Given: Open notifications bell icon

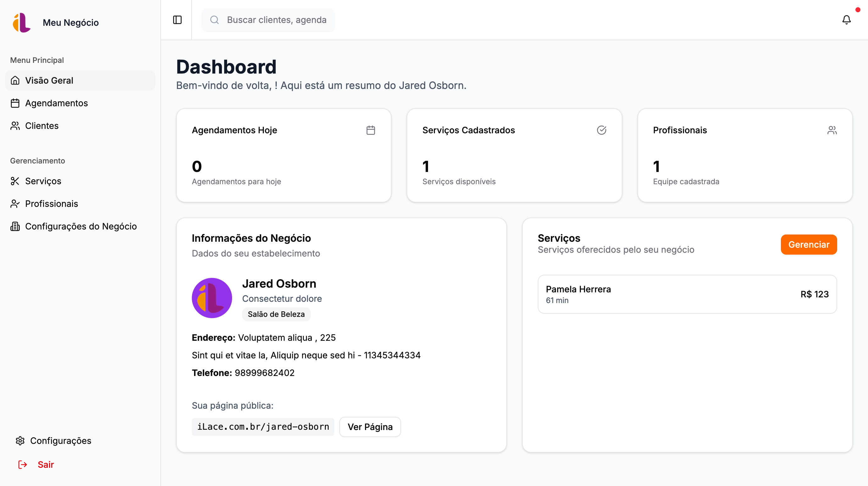Looking at the screenshot, I should click(x=846, y=20).
